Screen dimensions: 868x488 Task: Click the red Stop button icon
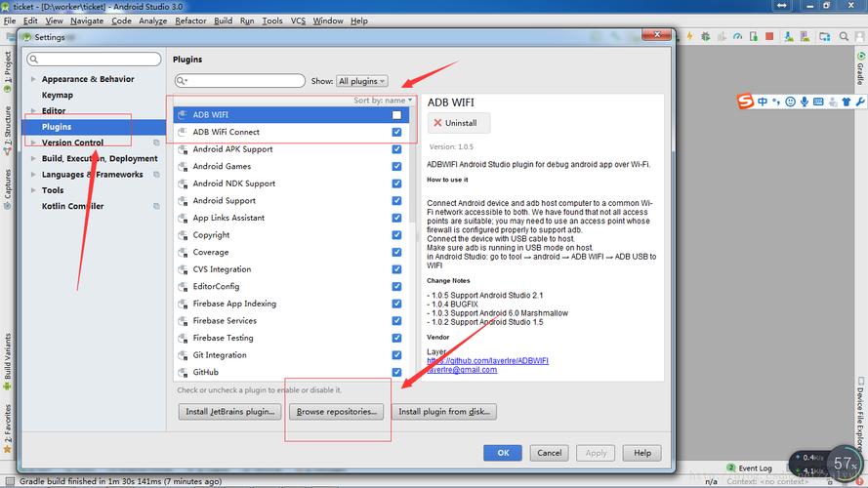tap(769, 36)
